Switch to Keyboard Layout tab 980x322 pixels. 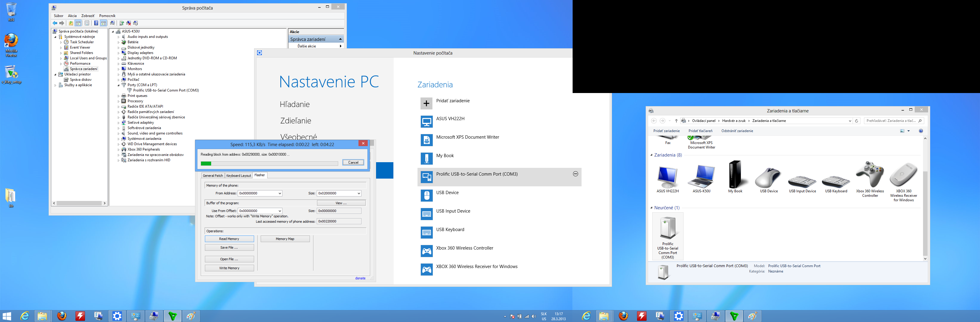[239, 176]
